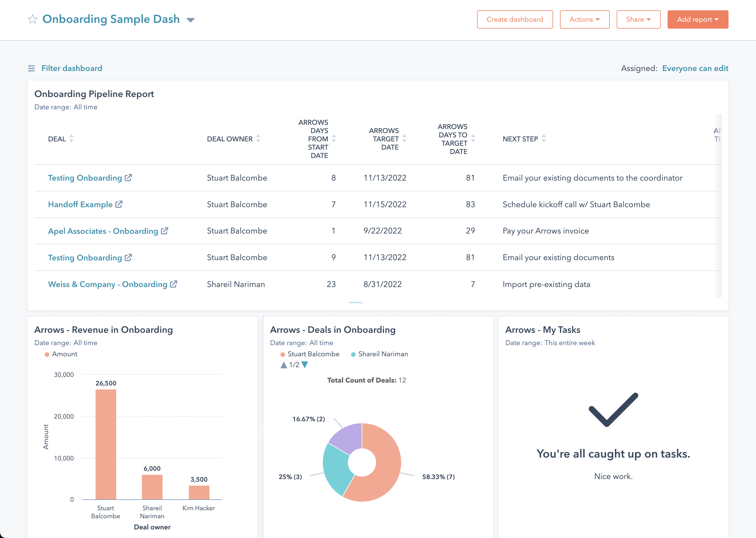This screenshot has height=538, width=756.
Task: Open the Add report menu
Action: [698, 19]
